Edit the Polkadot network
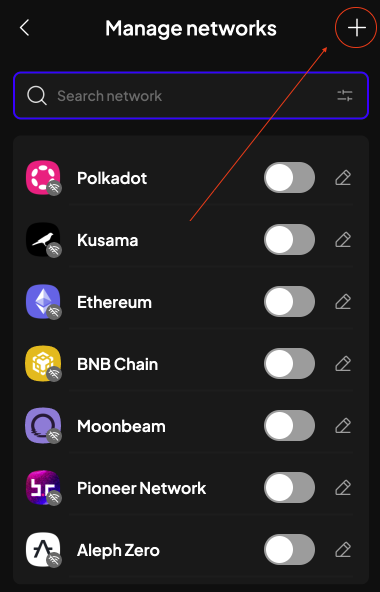 343,178
